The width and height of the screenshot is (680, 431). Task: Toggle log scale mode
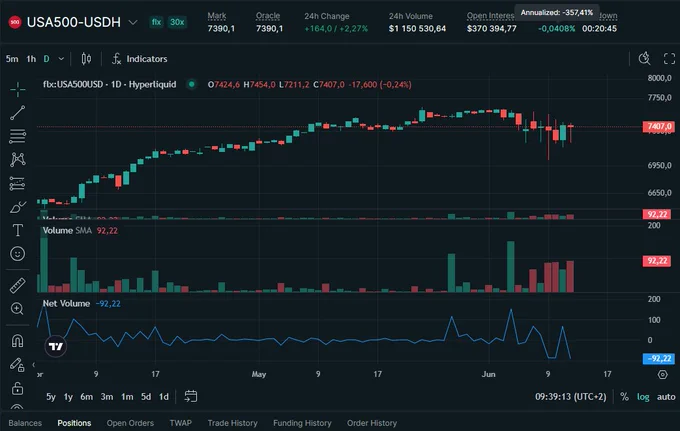coord(643,397)
